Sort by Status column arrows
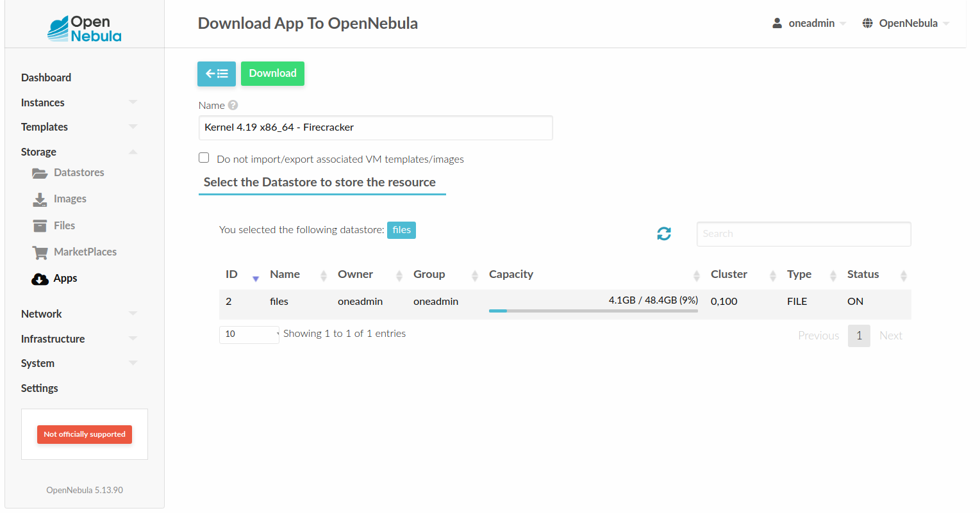980x513 pixels. (904, 275)
